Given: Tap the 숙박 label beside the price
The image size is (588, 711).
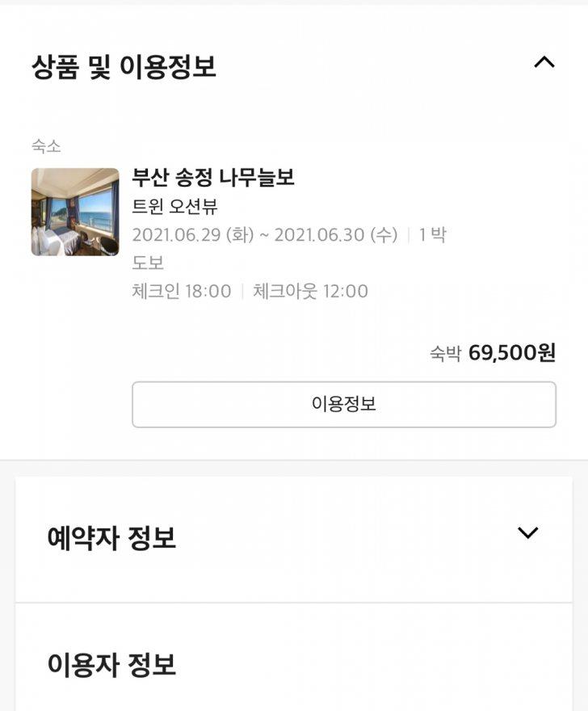Looking at the screenshot, I should point(445,354).
